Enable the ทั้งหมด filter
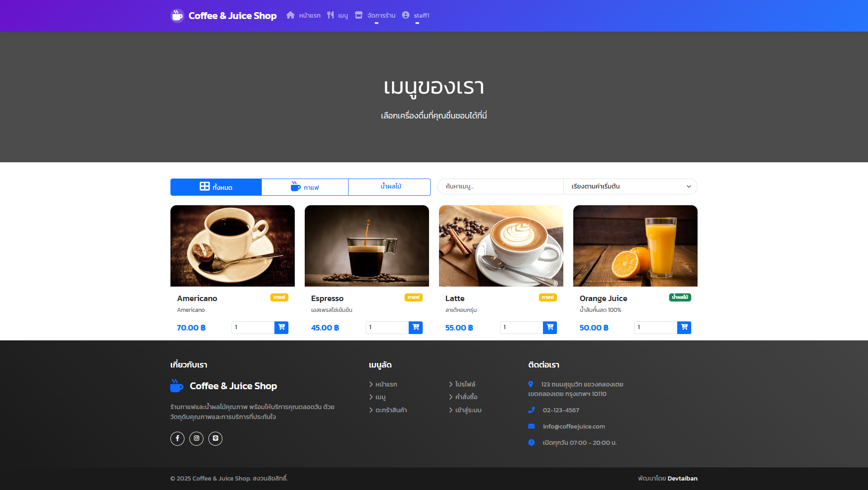This screenshot has height=490, width=868. (x=216, y=187)
